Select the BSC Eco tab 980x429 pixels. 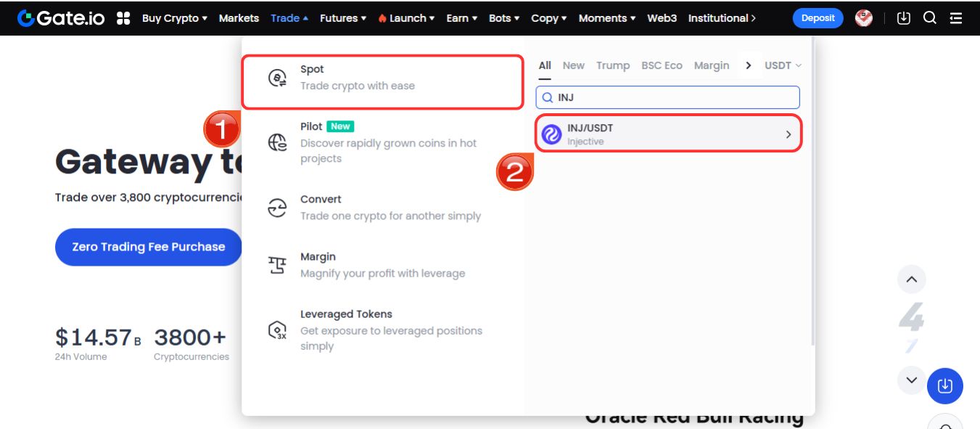coord(662,65)
